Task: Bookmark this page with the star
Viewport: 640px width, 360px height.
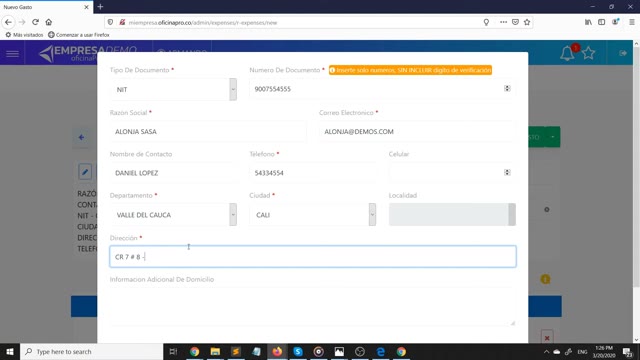Action: 527,22
